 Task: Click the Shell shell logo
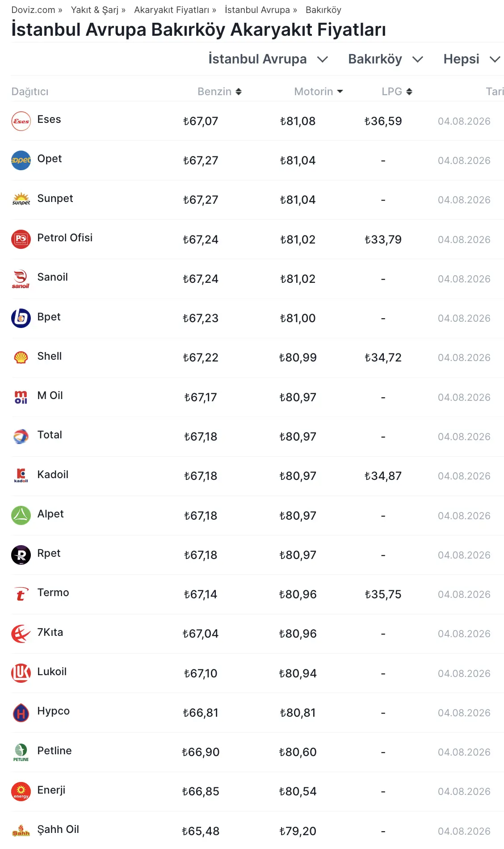click(21, 357)
